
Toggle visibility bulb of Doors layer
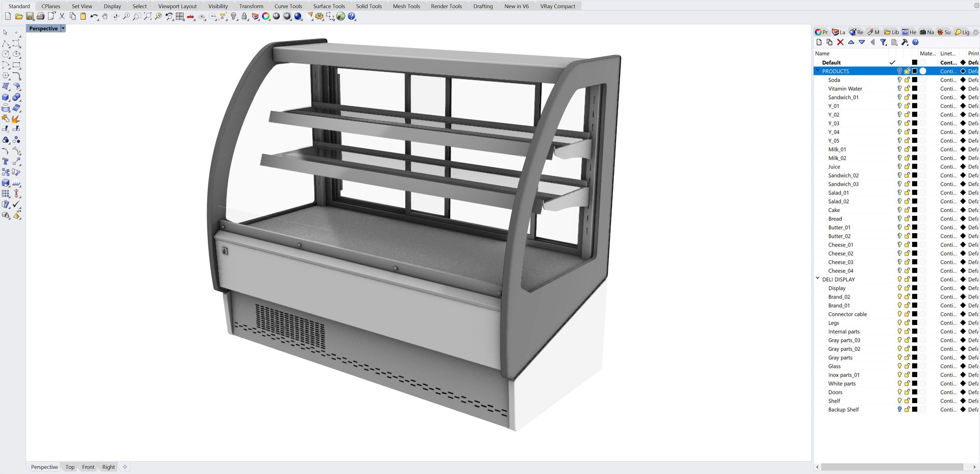[x=900, y=392]
